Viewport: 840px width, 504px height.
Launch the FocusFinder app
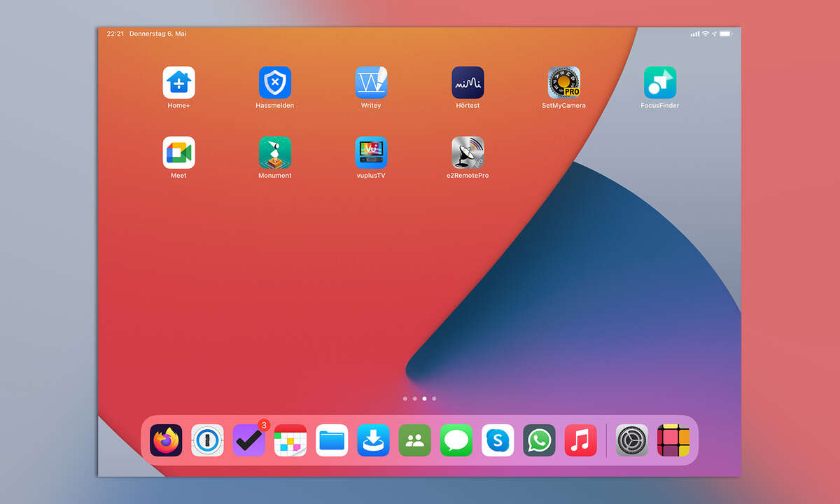[x=660, y=83]
